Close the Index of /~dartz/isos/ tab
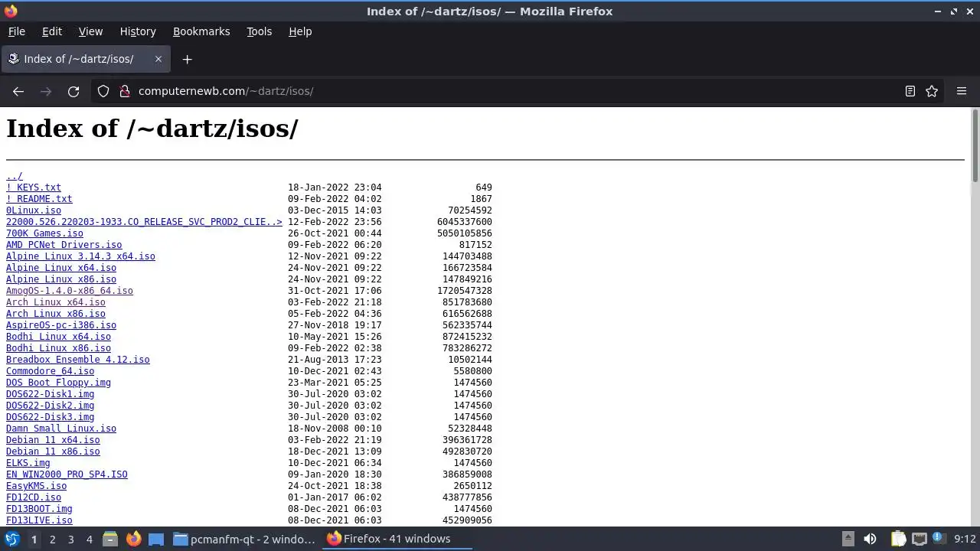Screen dimensions: 980x551 [x=158, y=59]
